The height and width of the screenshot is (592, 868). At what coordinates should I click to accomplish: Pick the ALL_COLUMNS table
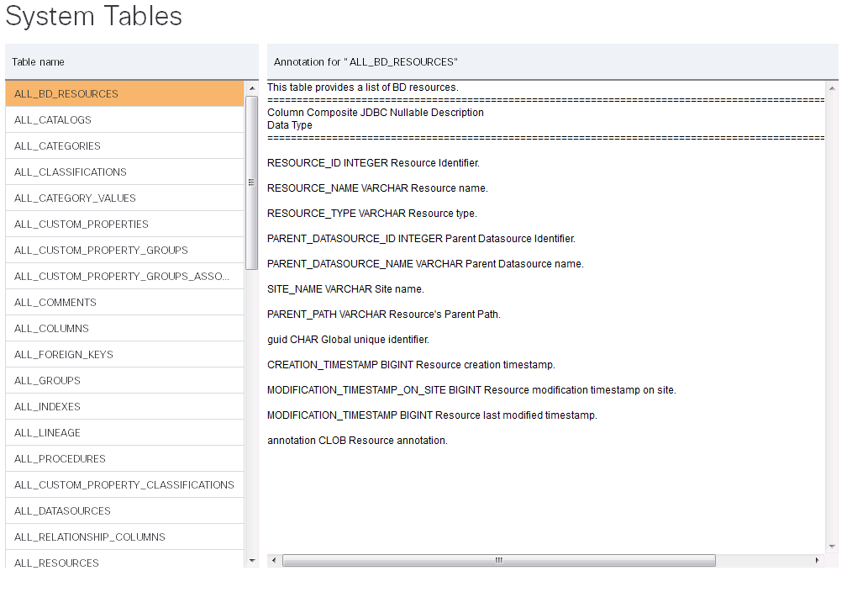(x=124, y=328)
